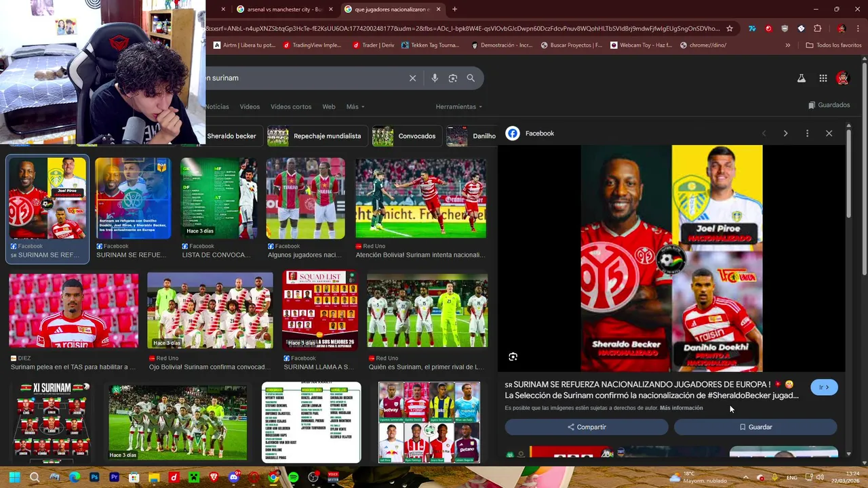
Task: Open the Más información link
Action: click(x=681, y=408)
